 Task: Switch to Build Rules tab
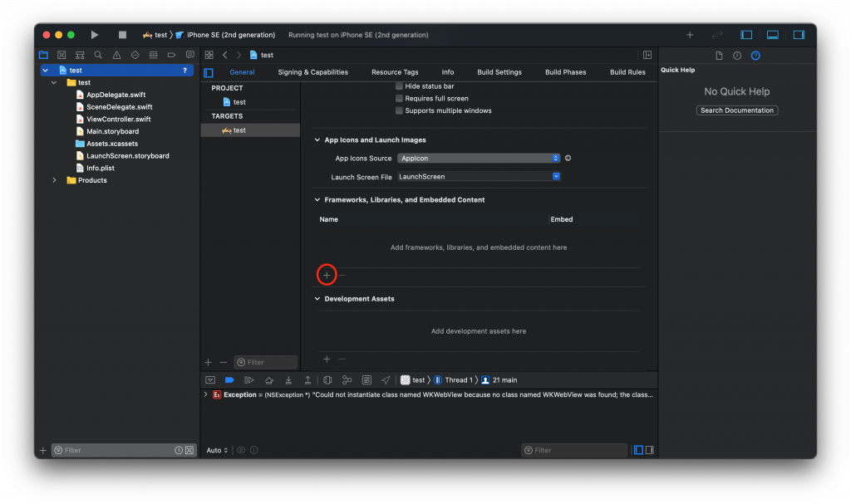[627, 72]
